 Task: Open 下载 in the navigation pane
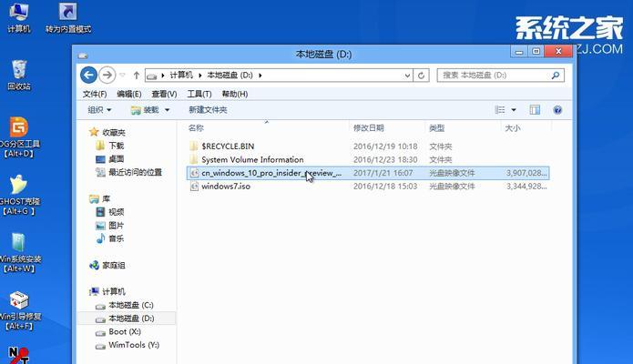116,146
